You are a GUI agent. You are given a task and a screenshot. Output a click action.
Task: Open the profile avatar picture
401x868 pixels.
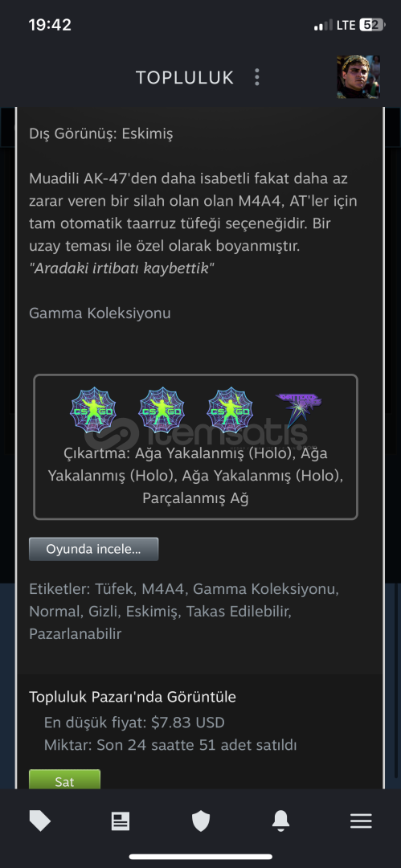(358, 77)
